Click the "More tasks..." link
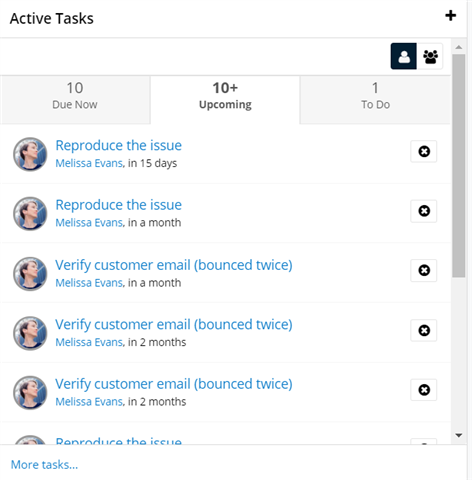The image size is (472, 480). tap(44, 464)
